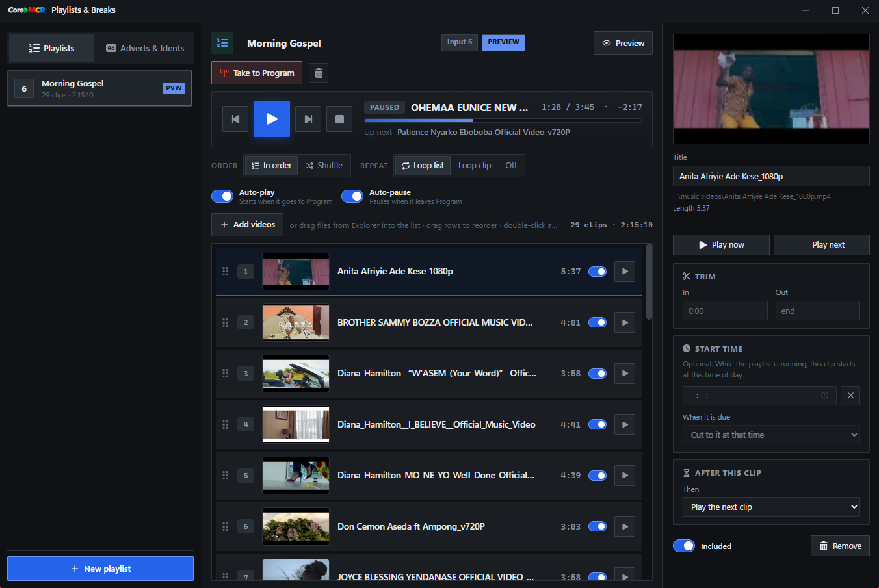The height and width of the screenshot is (588, 879).
Task: Clear start time with the X button
Action: click(x=850, y=396)
